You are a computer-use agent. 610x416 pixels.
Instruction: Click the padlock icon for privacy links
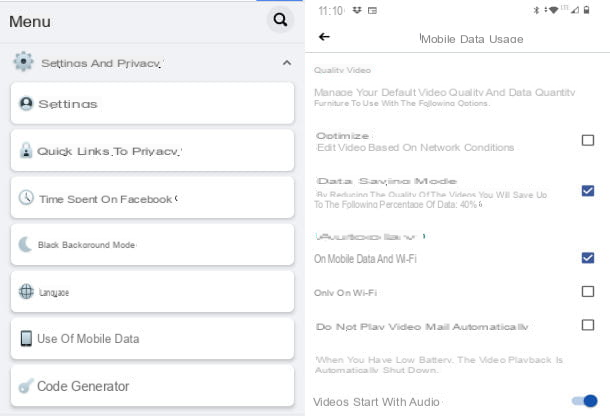(x=26, y=151)
